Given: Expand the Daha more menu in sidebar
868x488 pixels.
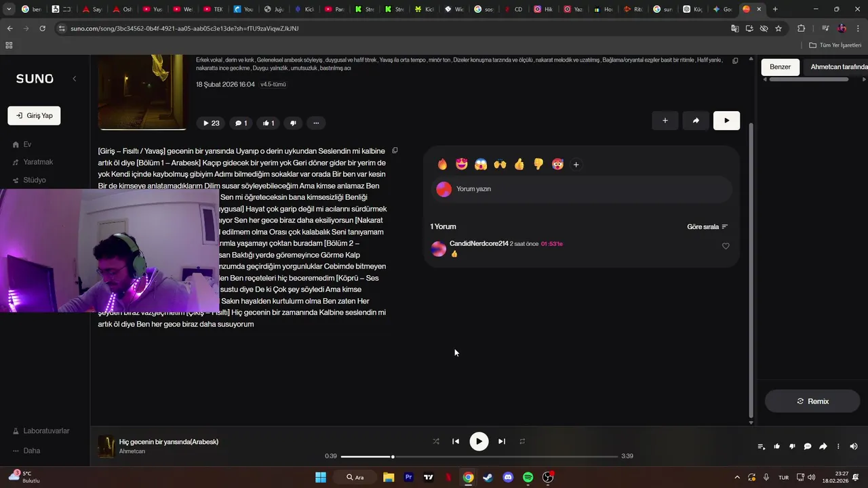Looking at the screenshot, I should pyautogui.click(x=31, y=451).
